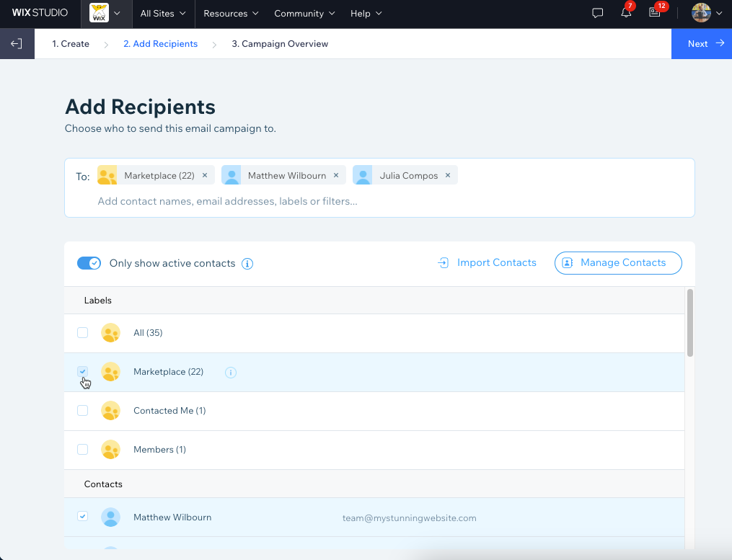Remove Marketplace (22) recipient tag
Viewport: 732px width, 560px height.
(205, 175)
